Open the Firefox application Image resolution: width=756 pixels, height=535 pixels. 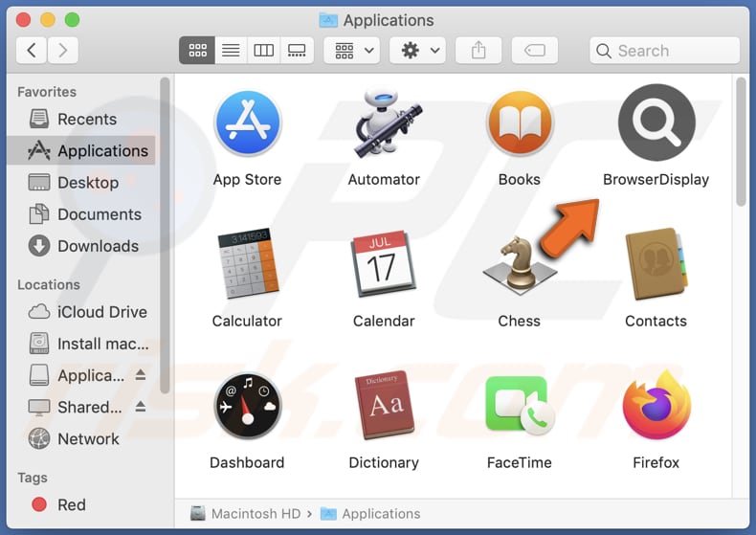(x=656, y=405)
